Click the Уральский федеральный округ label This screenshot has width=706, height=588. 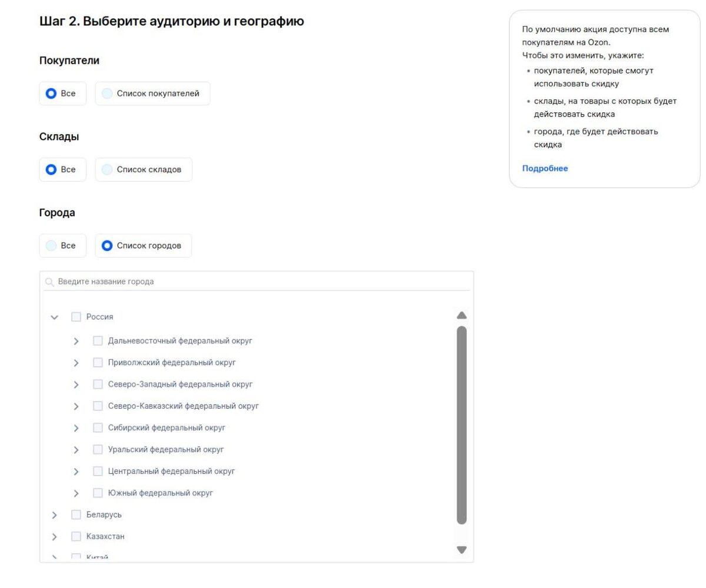[166, 450]
